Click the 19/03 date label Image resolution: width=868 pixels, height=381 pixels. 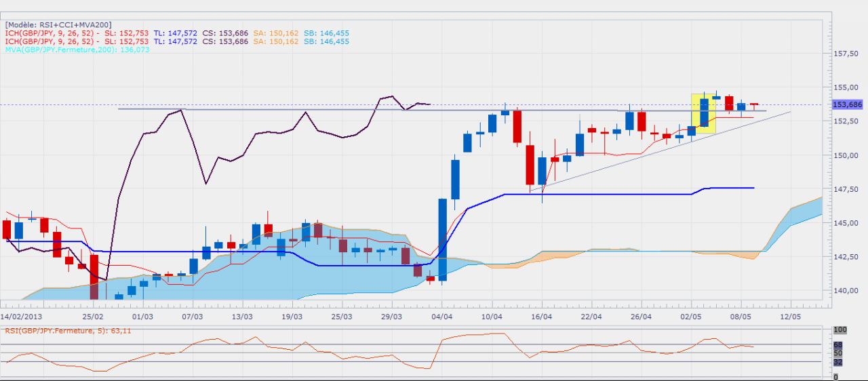click(x=292, y=316)
